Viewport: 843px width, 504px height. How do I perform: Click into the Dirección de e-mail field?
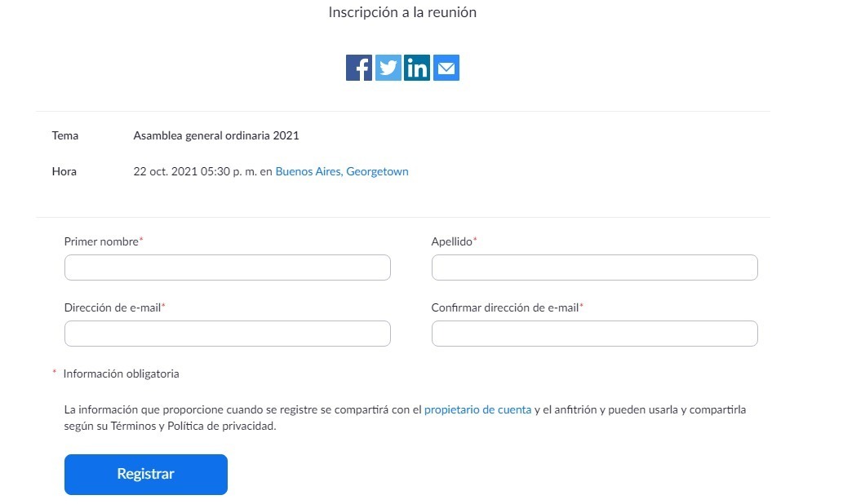[x=228, y=334]
